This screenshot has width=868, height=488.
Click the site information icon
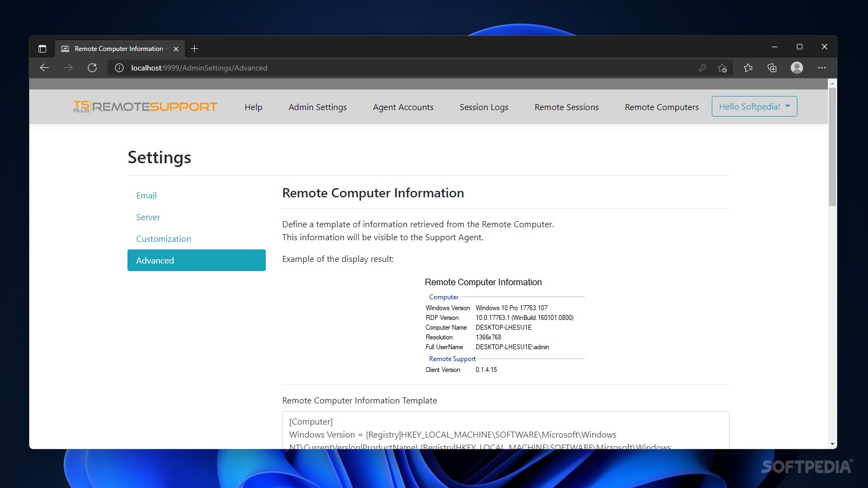tap(119, 68)
